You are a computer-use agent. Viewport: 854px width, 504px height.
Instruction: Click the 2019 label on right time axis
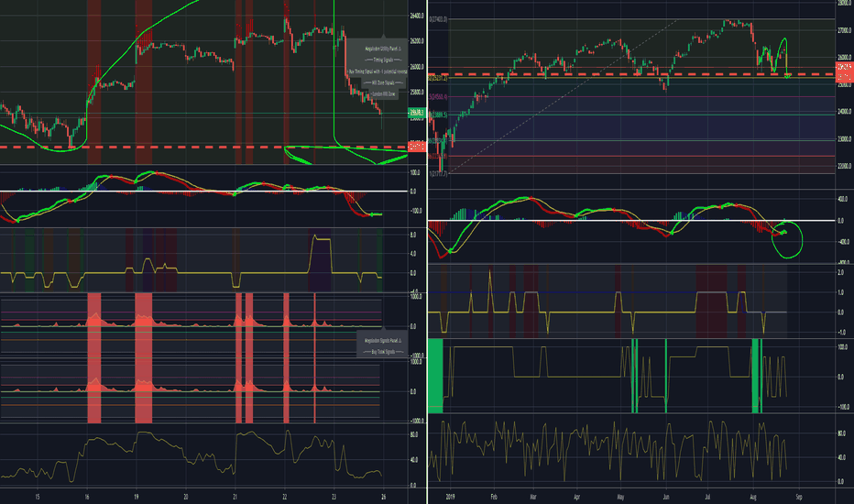(x=450, y=497)
